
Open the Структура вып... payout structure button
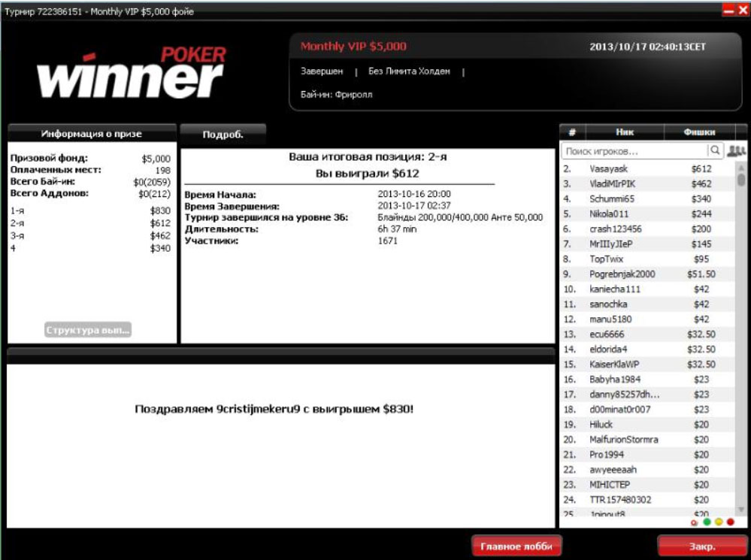[x=88, y=330]
